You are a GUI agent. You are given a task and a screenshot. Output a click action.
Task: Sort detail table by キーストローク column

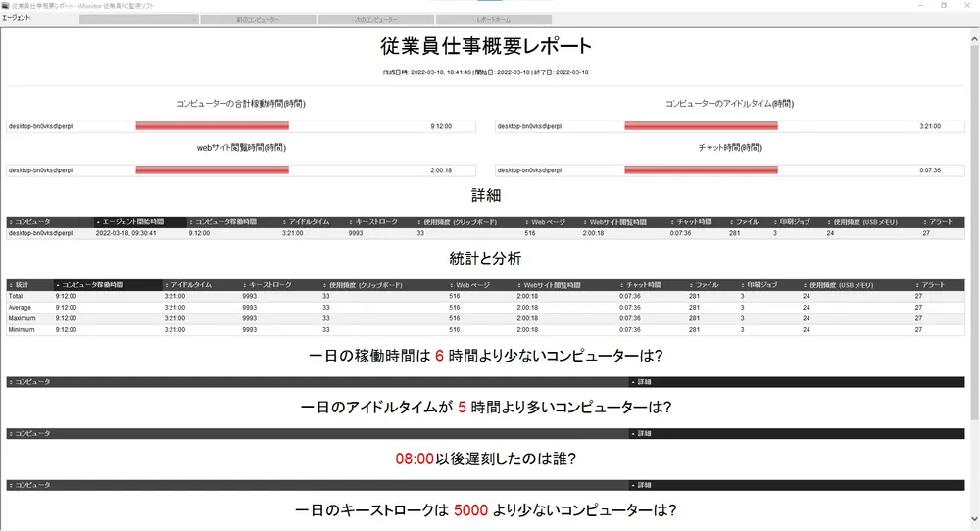tap(381, 221)
